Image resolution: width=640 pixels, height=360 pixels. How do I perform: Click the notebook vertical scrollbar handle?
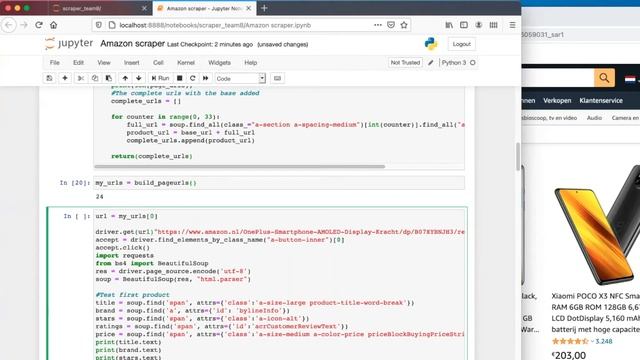tap(518, 156)
